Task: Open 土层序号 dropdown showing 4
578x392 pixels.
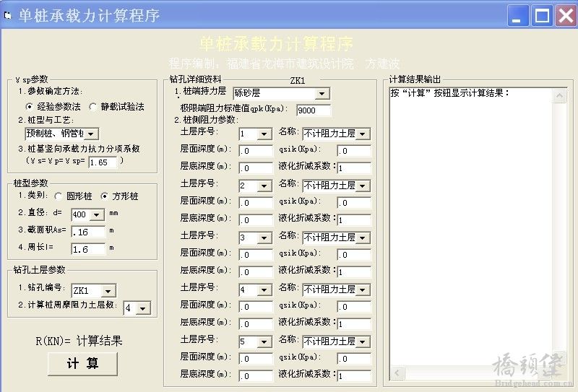Action: 264,289
